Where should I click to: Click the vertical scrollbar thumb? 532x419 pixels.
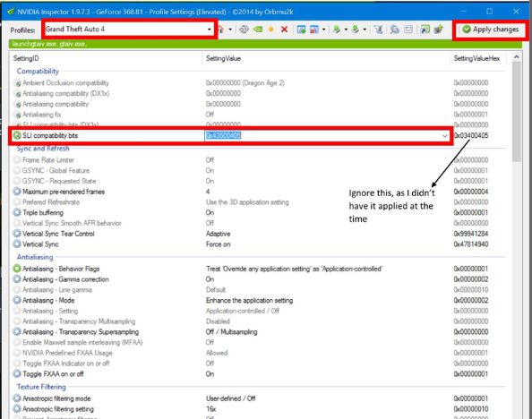(x=517, y=112)
